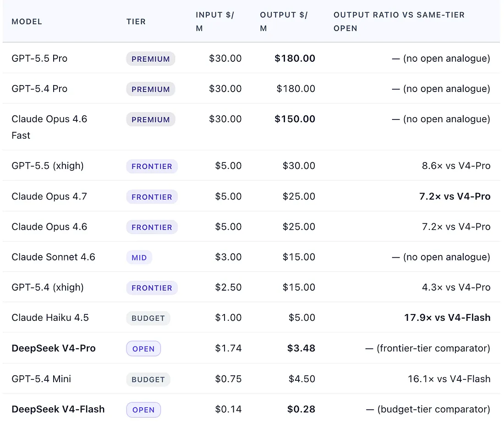
Task: Select the DeepSeek V4-Flash model name
Action: [58, 409]
